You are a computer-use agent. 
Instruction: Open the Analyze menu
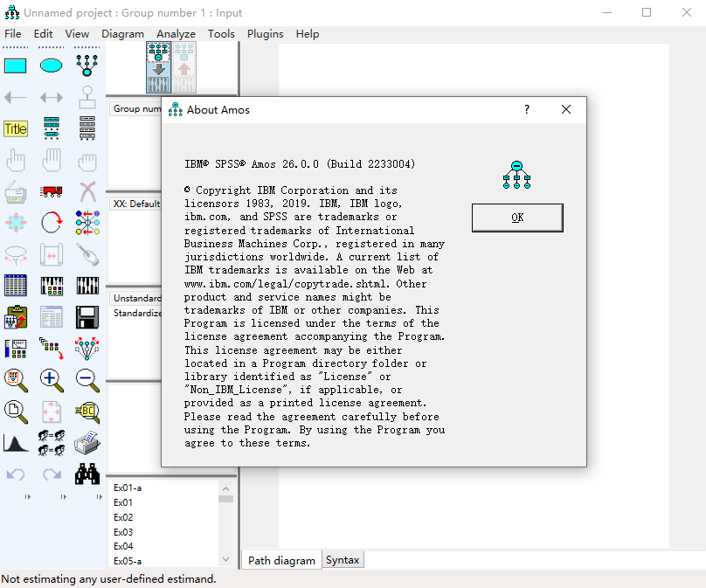176,33
